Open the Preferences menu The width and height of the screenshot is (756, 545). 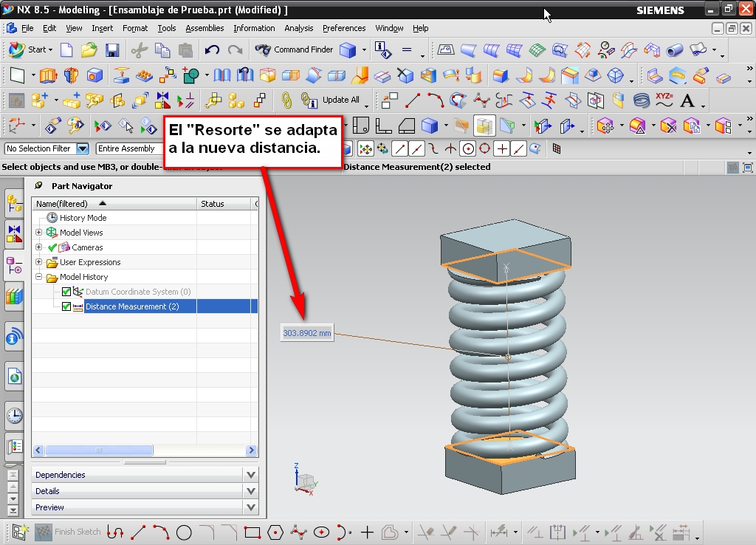[343, 28]
